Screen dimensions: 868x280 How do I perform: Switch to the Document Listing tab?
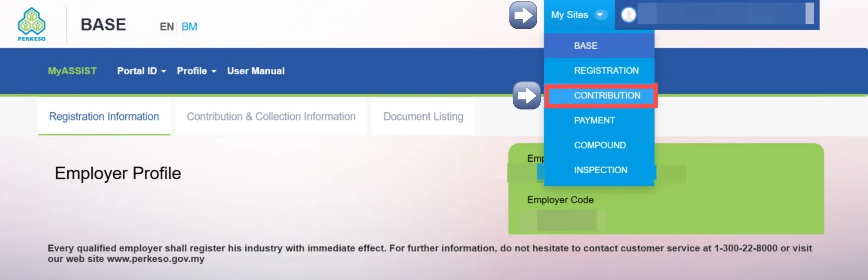[423, 117]
